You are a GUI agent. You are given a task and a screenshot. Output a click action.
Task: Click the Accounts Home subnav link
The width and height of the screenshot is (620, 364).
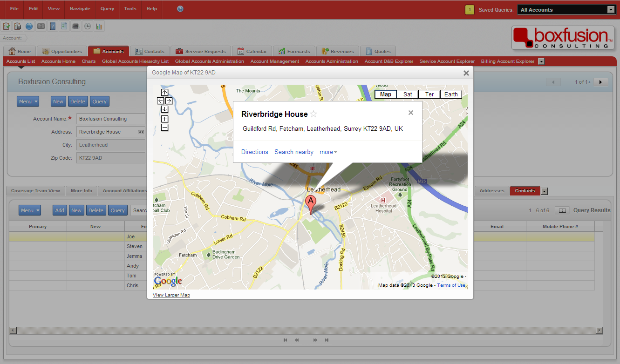[x=58, y=61]
